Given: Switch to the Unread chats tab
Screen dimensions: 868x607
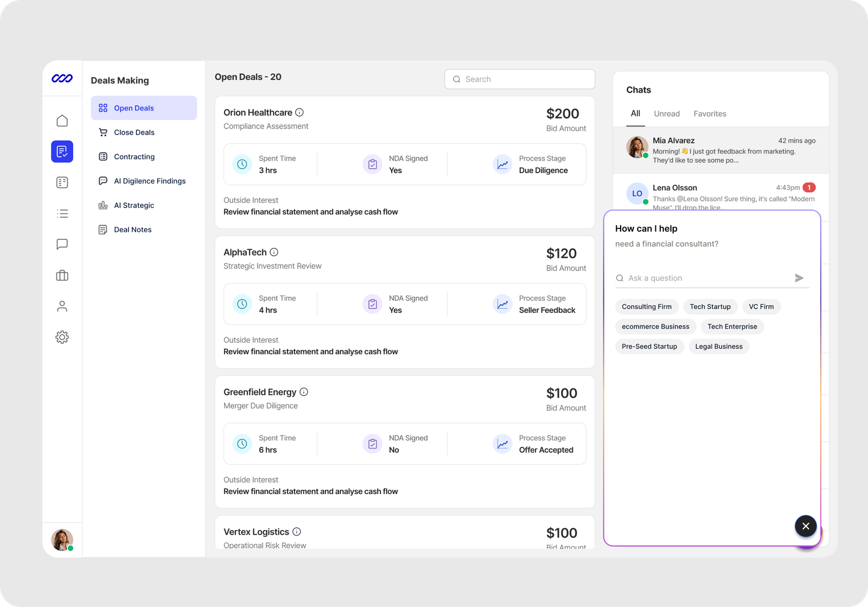Looking at the screenshot, I should [x=666, y=114].
